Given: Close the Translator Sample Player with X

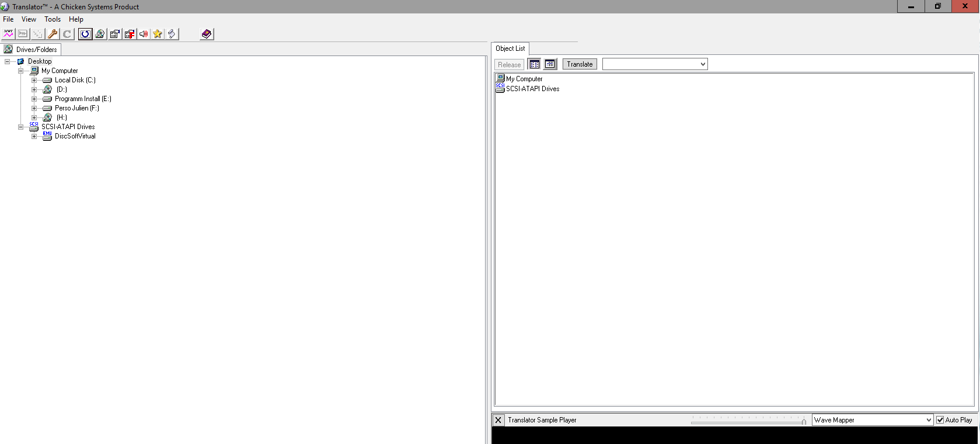Looking at the screenshot, I should point(498,420).
